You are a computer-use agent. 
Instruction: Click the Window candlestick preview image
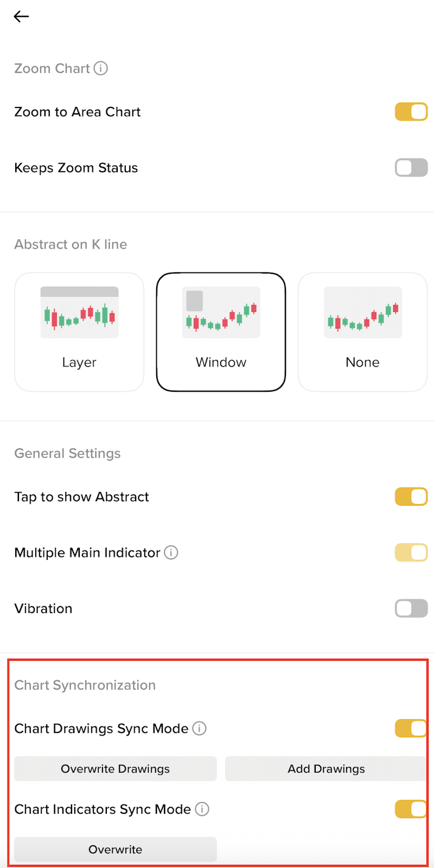click(221, 312)
